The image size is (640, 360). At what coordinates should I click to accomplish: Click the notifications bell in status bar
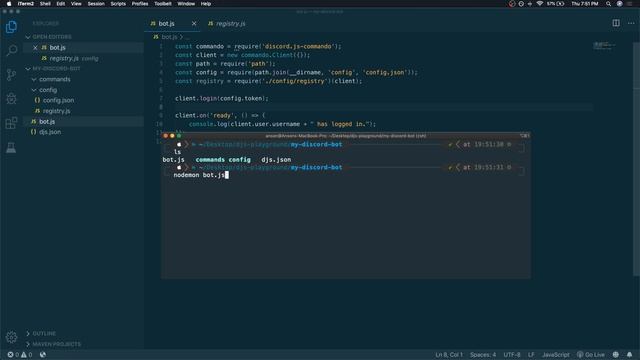click(629, 355)
